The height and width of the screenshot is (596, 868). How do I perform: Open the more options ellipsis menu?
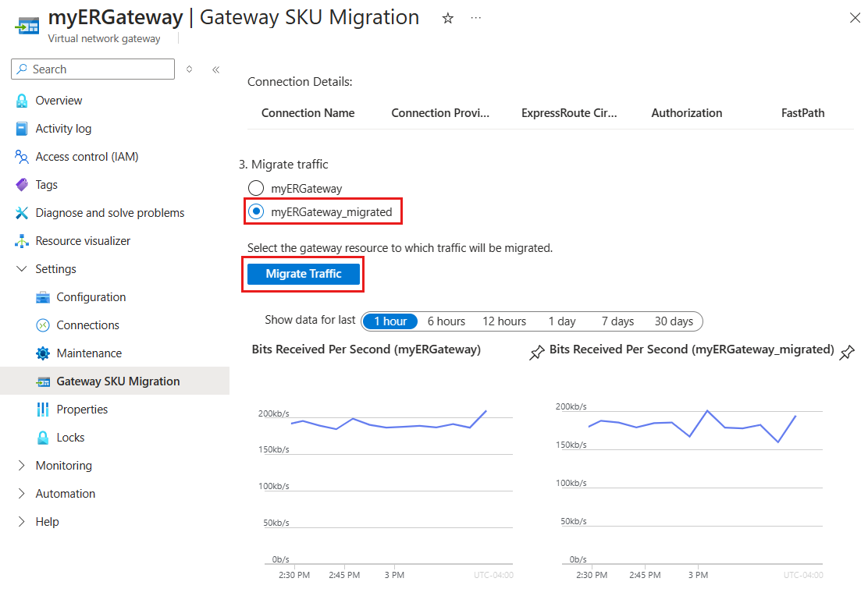coord(476,18)
